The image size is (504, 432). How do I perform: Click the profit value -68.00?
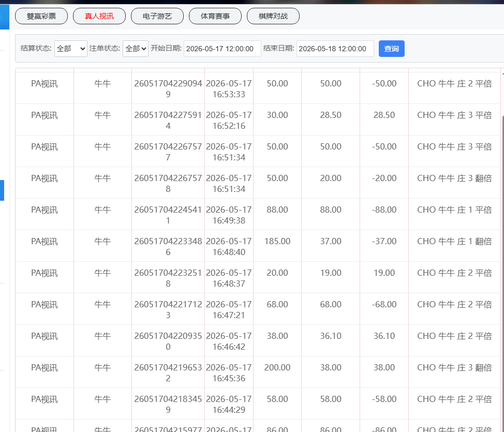pos(384,304)
